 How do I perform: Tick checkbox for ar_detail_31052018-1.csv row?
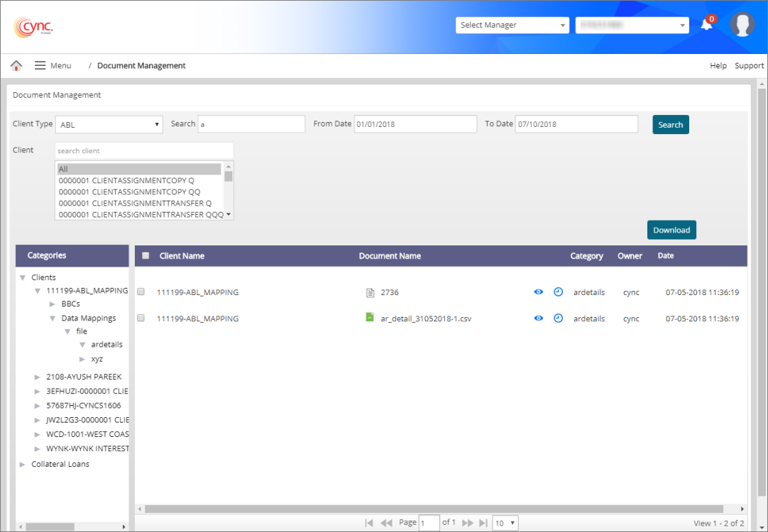tap(141, 318)
